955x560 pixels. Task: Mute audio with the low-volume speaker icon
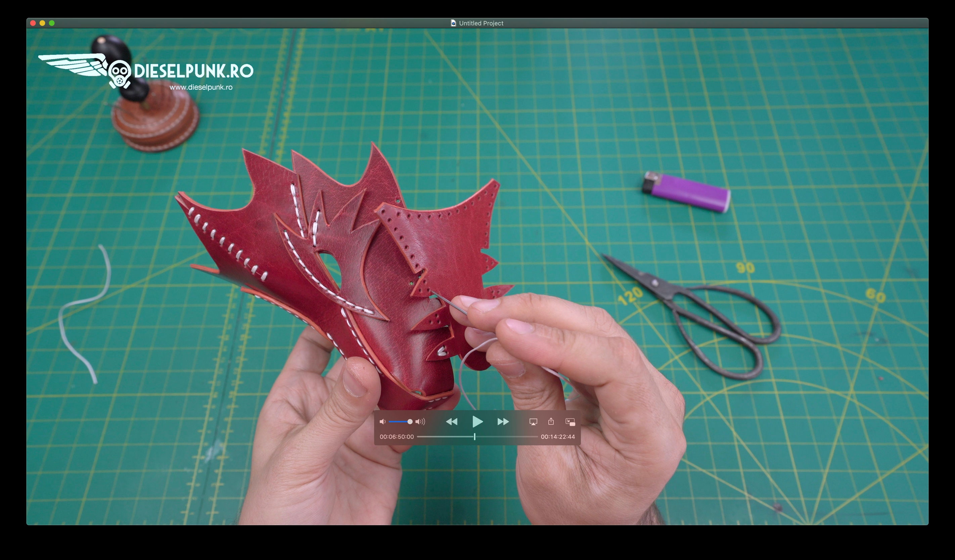382,421
